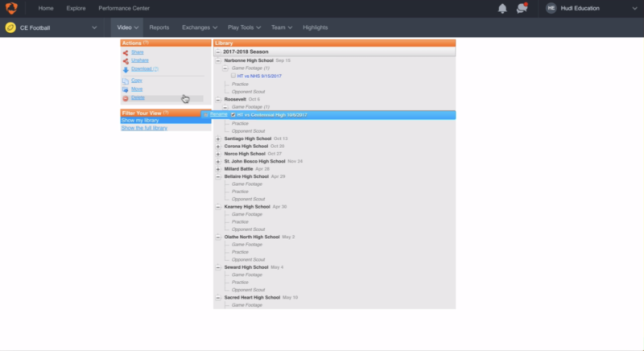Select Game Footage under Bellaire High School
The image size is (644, 351).
[x=246, y=184]
